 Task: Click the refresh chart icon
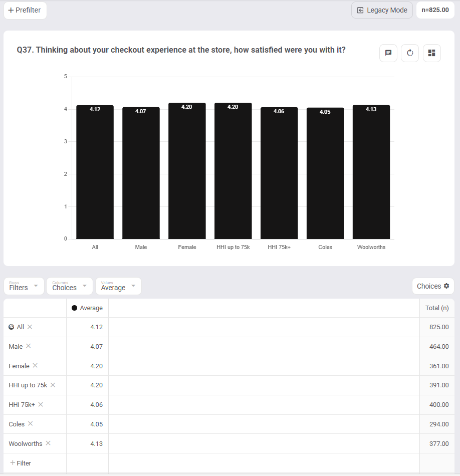[x=410, y=53]
